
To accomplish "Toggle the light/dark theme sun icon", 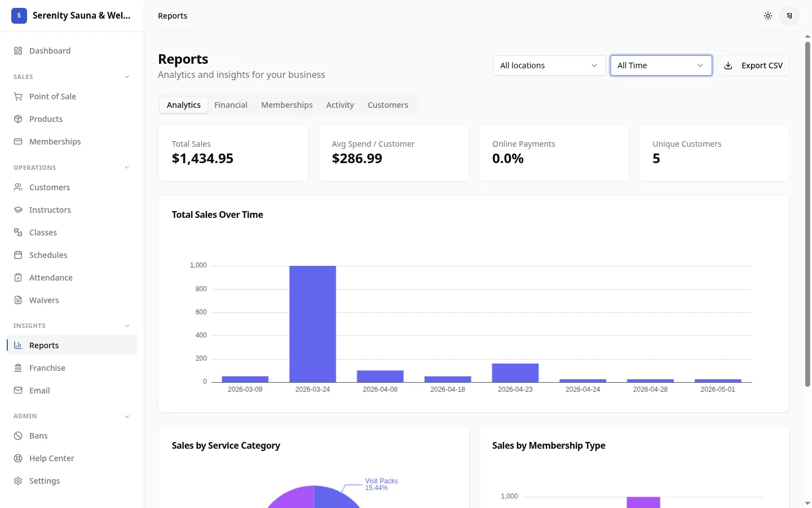I will click(x=768, y=16).
